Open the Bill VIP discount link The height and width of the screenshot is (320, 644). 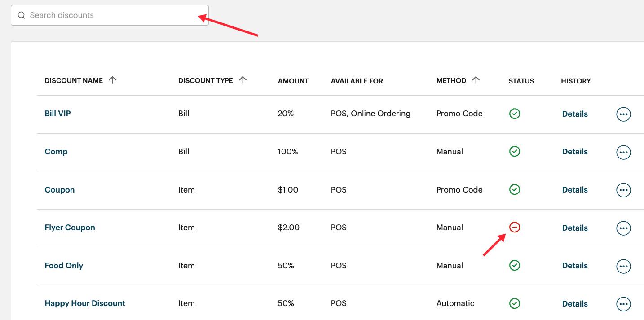pyautogui.click(x=57, y=114)
